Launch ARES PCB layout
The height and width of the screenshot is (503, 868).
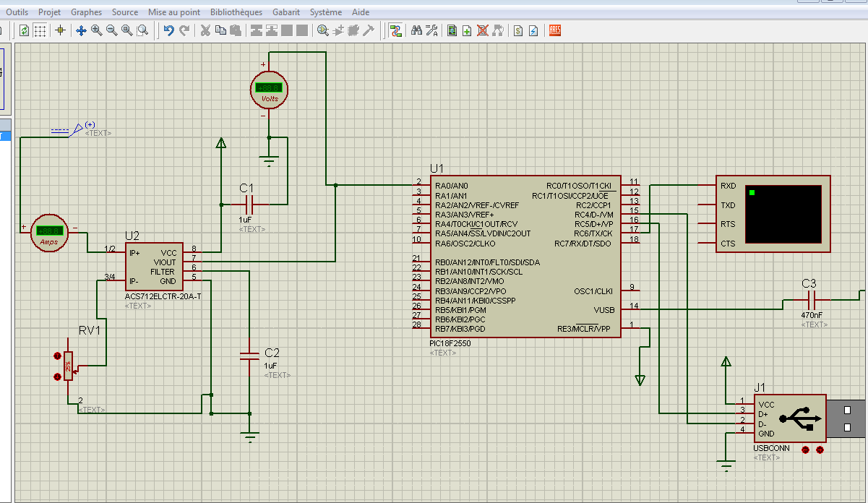(x=555, y=30)
